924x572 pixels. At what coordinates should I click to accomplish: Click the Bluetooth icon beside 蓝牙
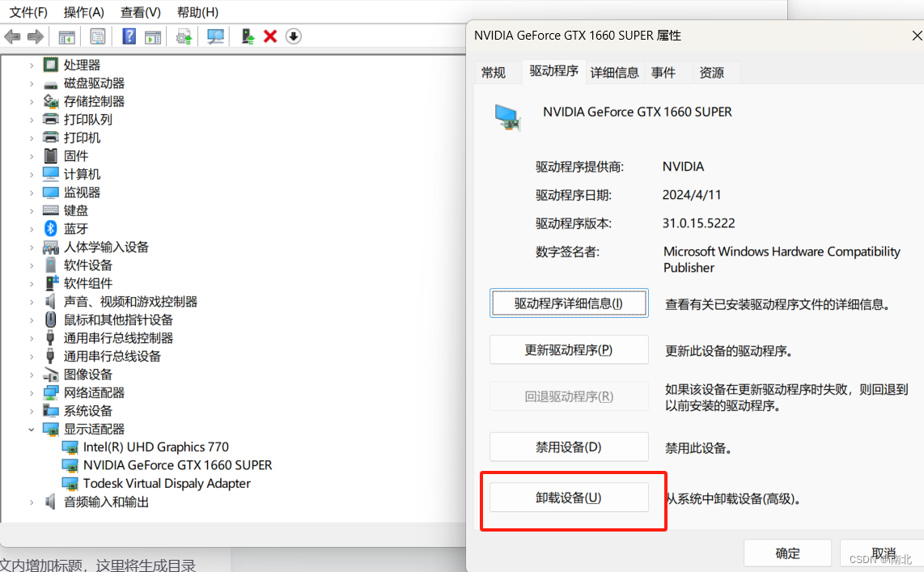(x=51, y=229)
